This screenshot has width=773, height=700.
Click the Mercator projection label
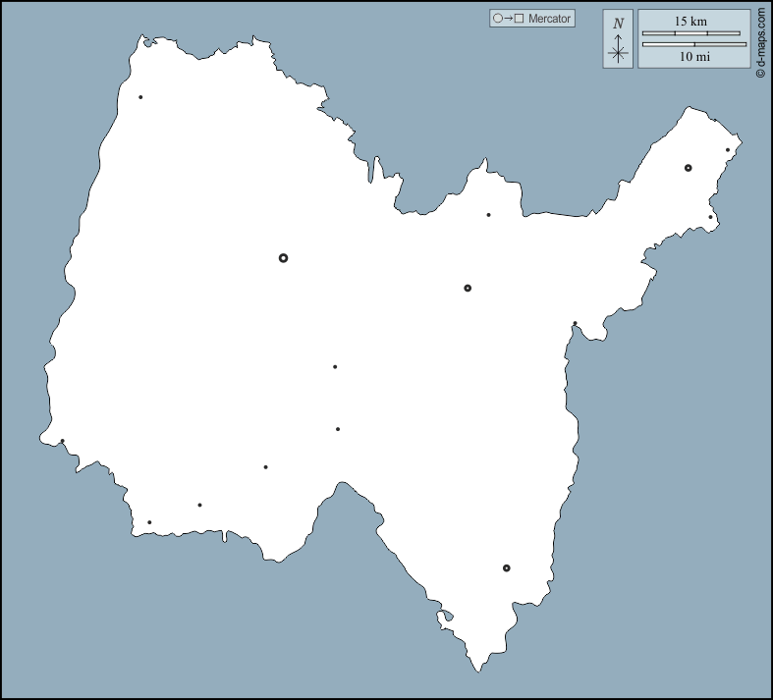pyautogui.click(x=549, y=19)
